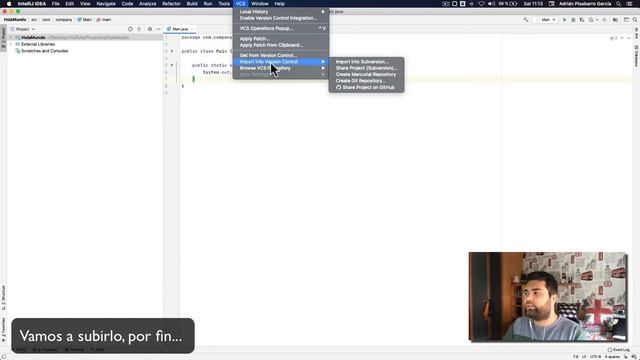This screenshot has width=640, height=360.
Task: Click the Search Everywhere magnifier icon
Action: (x=635, y=20)
